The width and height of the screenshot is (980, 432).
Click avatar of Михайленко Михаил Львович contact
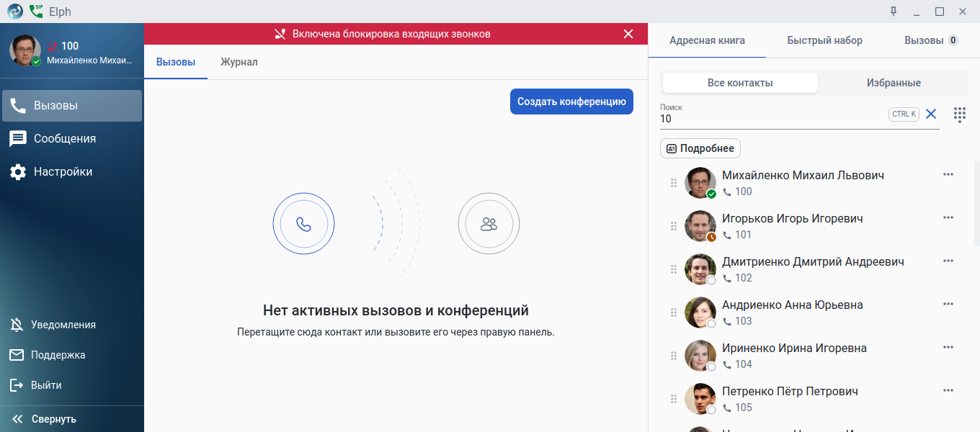700,183
